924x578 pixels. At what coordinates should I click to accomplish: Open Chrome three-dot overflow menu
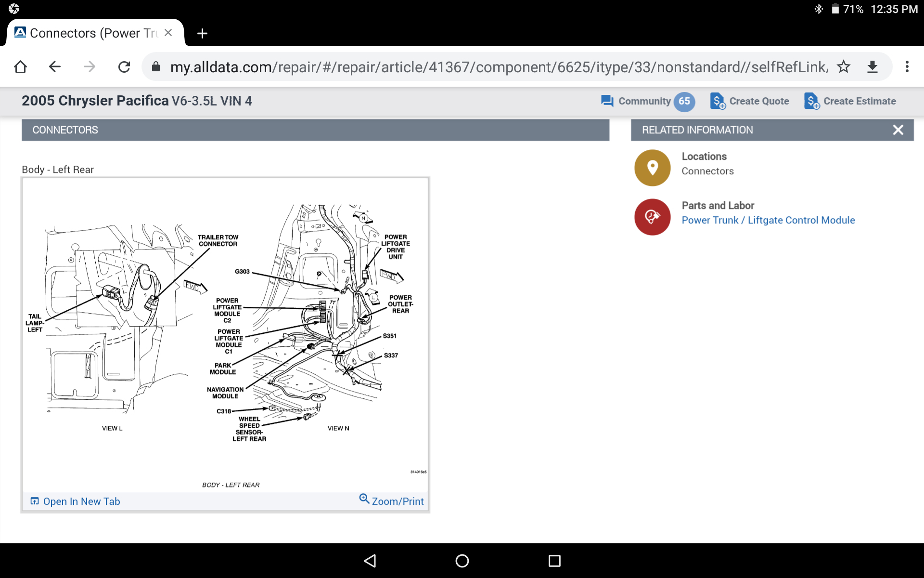pos(907,67)
